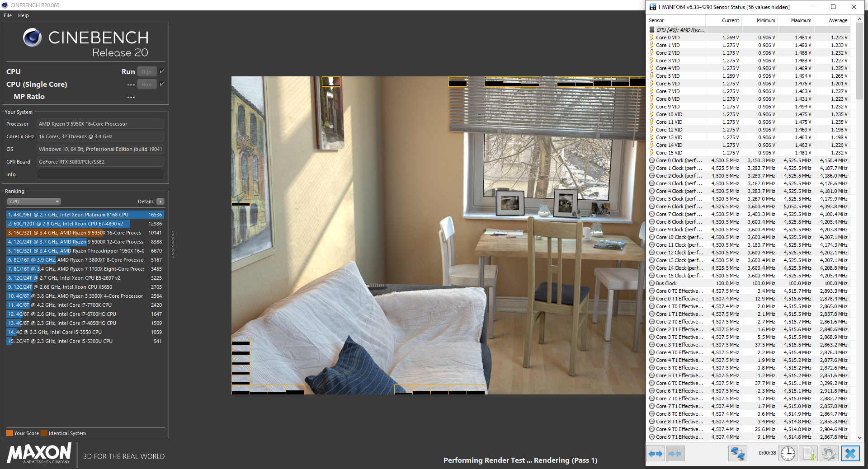This screenshot has height=469, width=868.
Task: Click clock icon beside Bus Clock row
Action: pos(652,283)
